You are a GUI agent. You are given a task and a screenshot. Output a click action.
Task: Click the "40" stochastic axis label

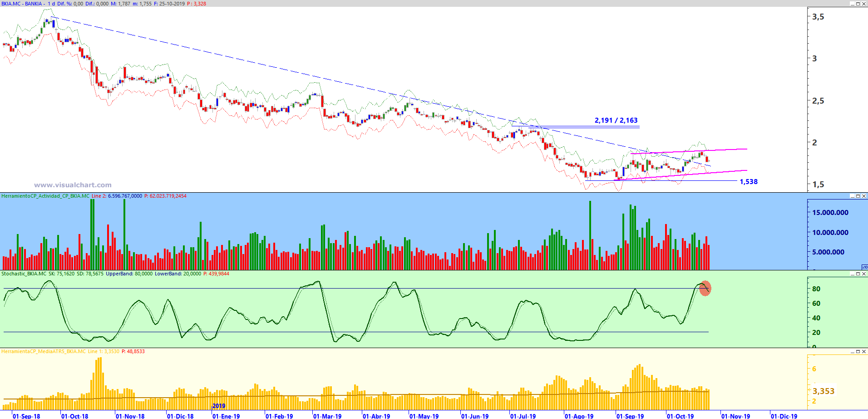pos(816,318)
